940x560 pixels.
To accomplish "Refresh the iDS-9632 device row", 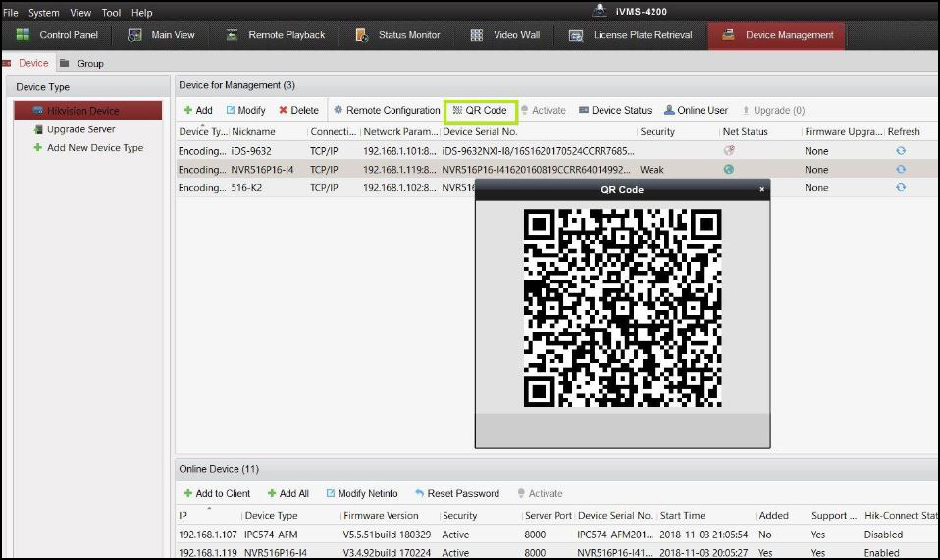I will tap(901, 151).
